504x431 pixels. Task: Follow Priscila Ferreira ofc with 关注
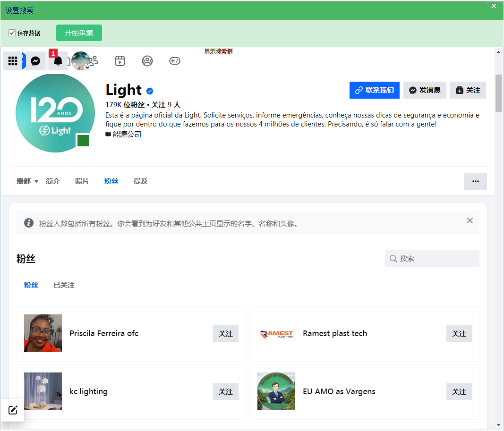coord(225,334)
